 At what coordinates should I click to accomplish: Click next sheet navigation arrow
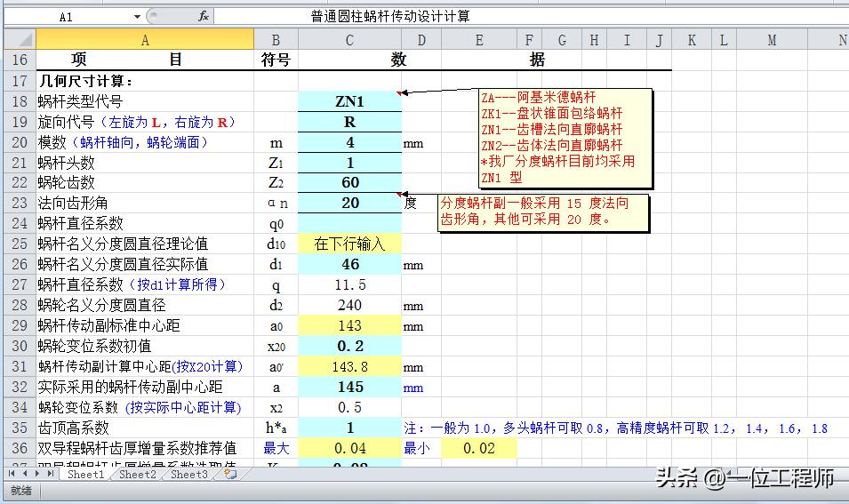pos(36,474)
